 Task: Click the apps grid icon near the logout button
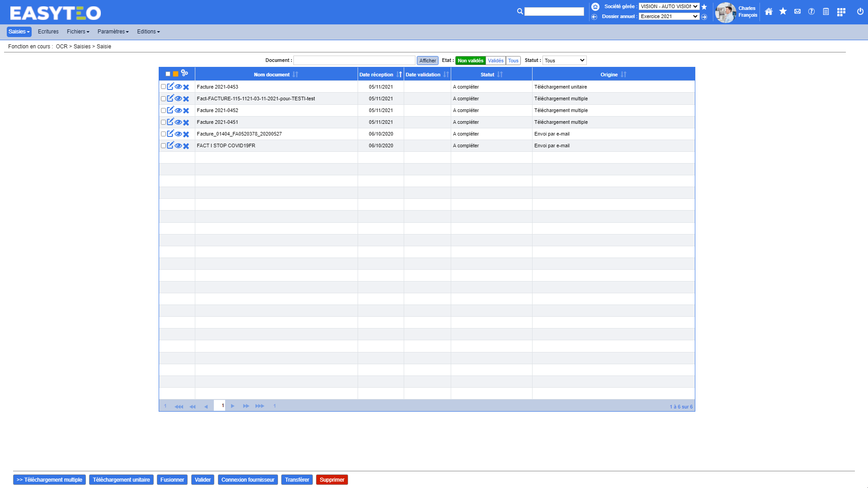841,12
